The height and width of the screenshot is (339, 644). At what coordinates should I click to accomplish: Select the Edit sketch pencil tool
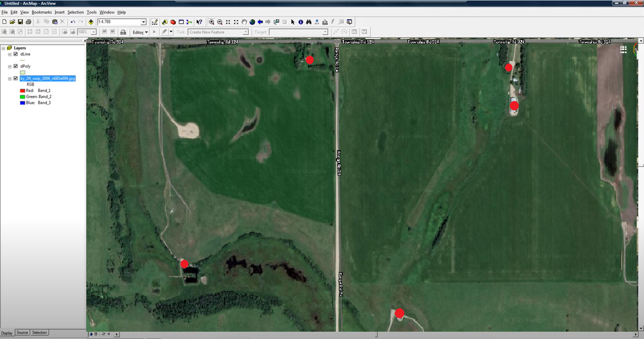[164, 32]
